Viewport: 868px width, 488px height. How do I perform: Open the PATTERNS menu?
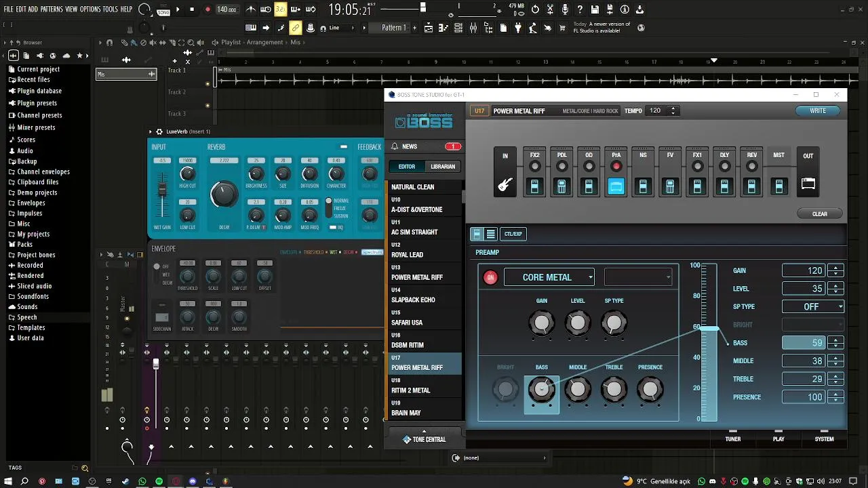pyautogui.click(x=52, y=9)
